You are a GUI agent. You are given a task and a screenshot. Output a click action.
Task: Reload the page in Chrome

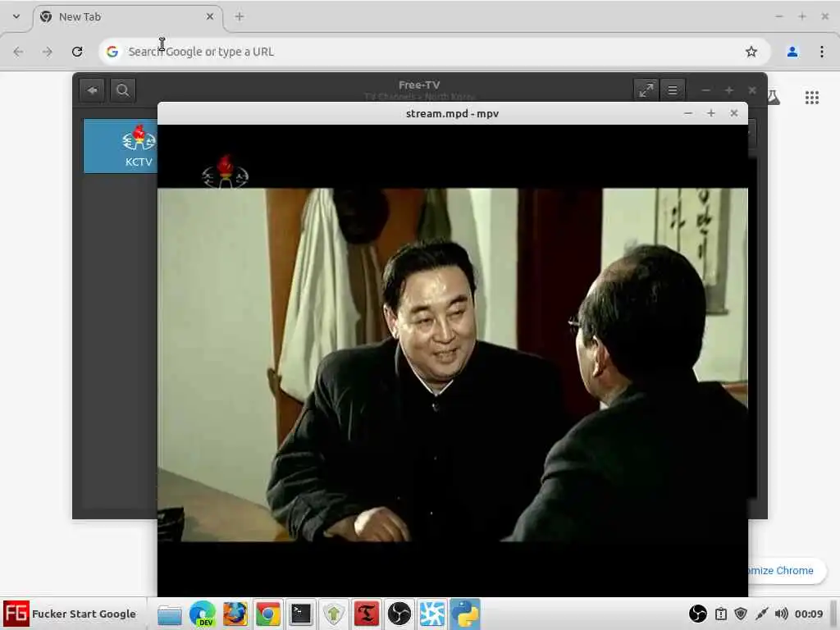[x=77, y=52]
